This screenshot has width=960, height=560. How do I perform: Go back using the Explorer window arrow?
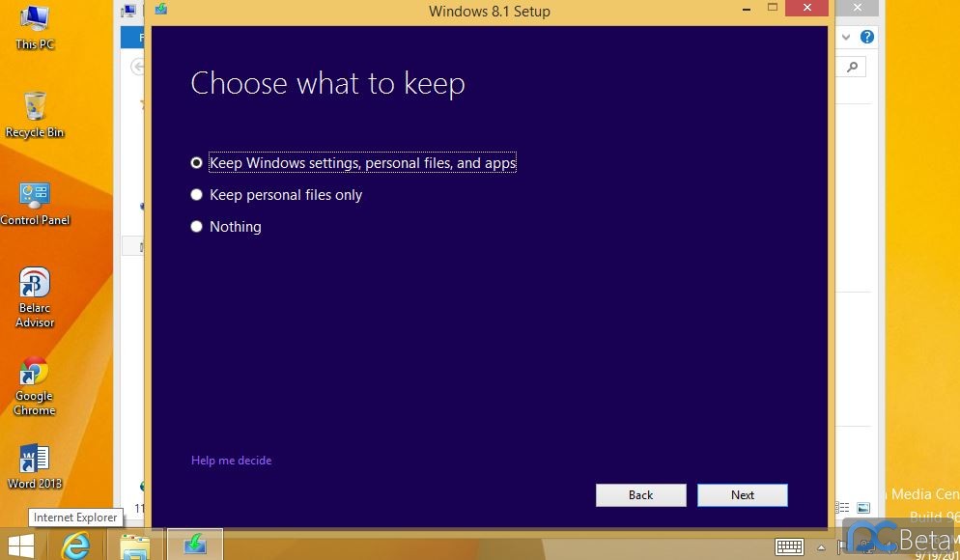(138, 67)
